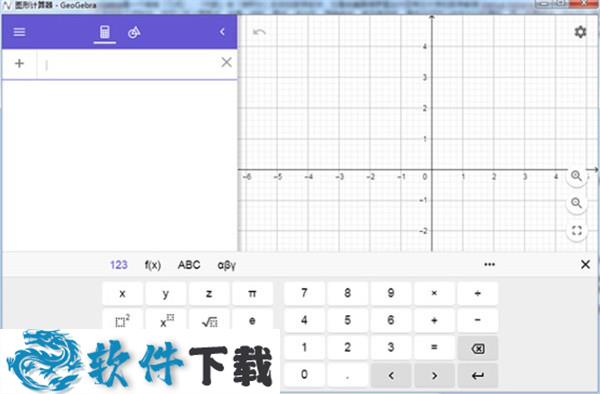Select the ABC keyboard tab
The height and width of the screenshot is (394, 600).
(x=189, y=265)
